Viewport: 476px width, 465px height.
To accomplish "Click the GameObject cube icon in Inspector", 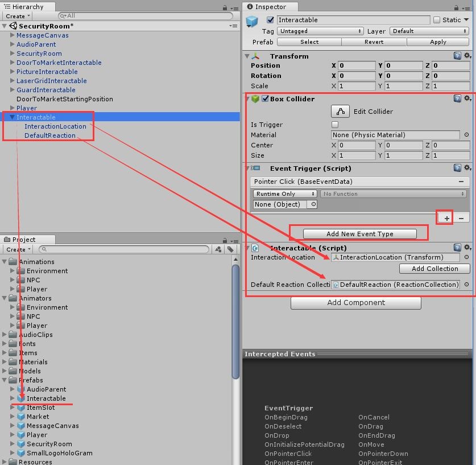I will [252, 22].
